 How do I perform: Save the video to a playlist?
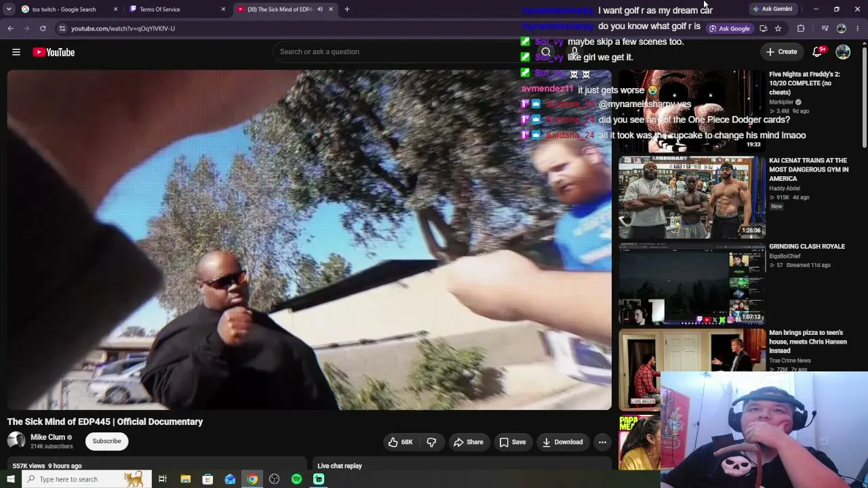click(x=513, y=442)
